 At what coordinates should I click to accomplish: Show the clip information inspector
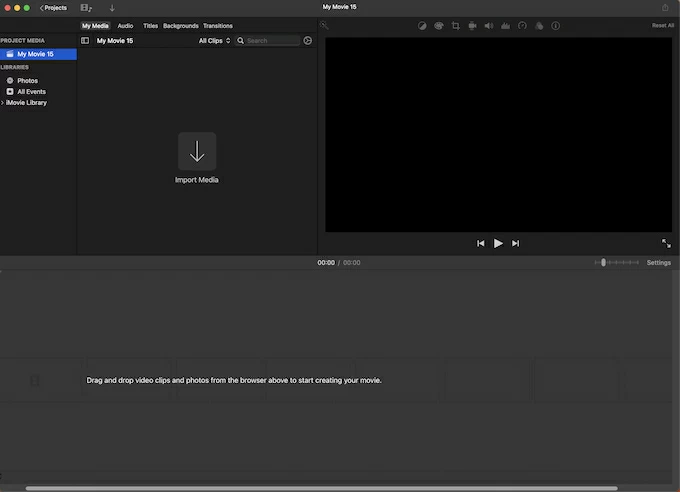pos(556,26)
